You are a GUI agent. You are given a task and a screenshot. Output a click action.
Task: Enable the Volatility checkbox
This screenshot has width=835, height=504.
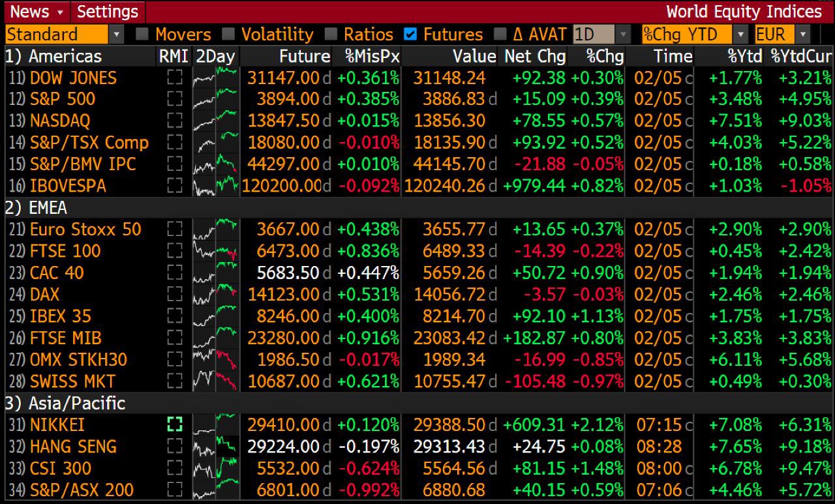tap(228, 34)
